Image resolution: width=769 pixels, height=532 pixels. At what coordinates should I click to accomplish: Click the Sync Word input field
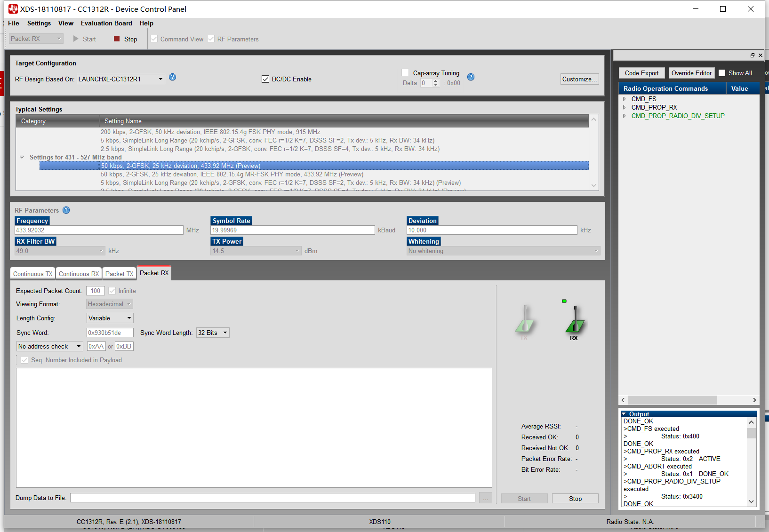coord(110,333)
